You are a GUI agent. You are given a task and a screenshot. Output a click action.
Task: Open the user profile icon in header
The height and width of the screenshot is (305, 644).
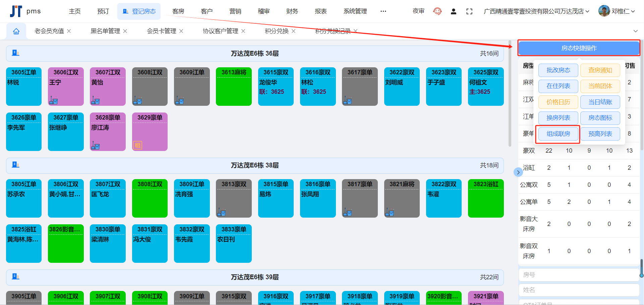pos(453,11)
